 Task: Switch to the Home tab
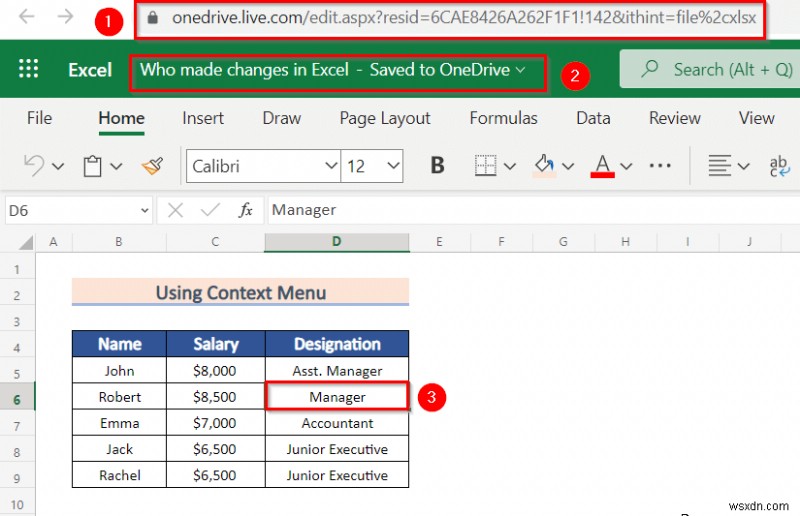[x=121, y=118]
